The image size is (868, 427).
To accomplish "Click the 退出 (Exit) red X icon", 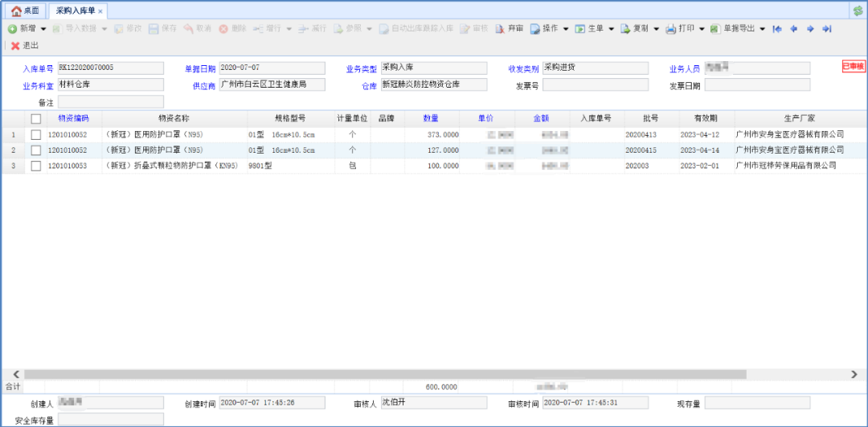I will click(15, 45).
